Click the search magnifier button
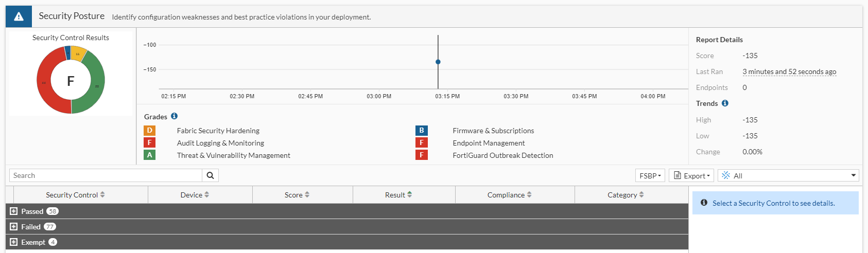The height and width of the screenshot is (253, 868). [x=210, y=175]
